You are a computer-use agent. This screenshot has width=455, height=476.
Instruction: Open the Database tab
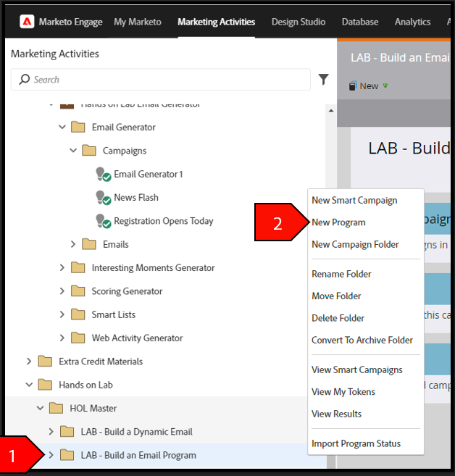pos(360,22)
